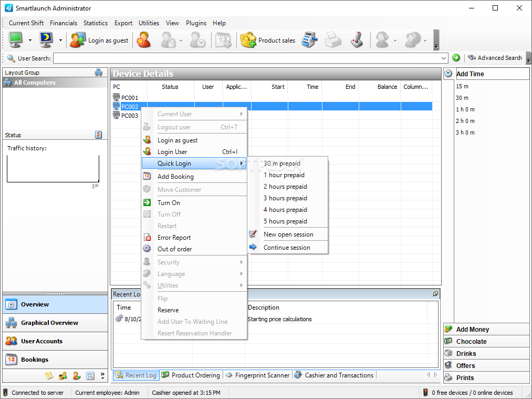The width and height of the screenshot is (532, 399).
Task: Click the green go arrow next to search
Action: click(456, 58)
